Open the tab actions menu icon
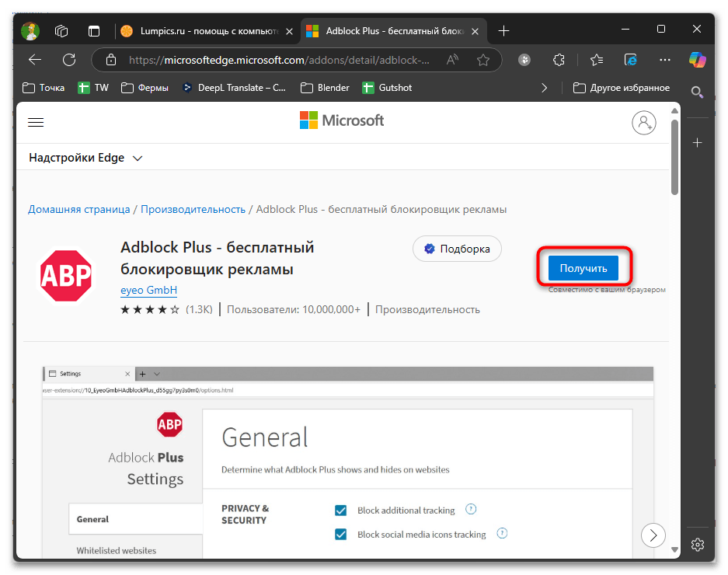This screenshot has height=575, width=728. click(94, 31)
